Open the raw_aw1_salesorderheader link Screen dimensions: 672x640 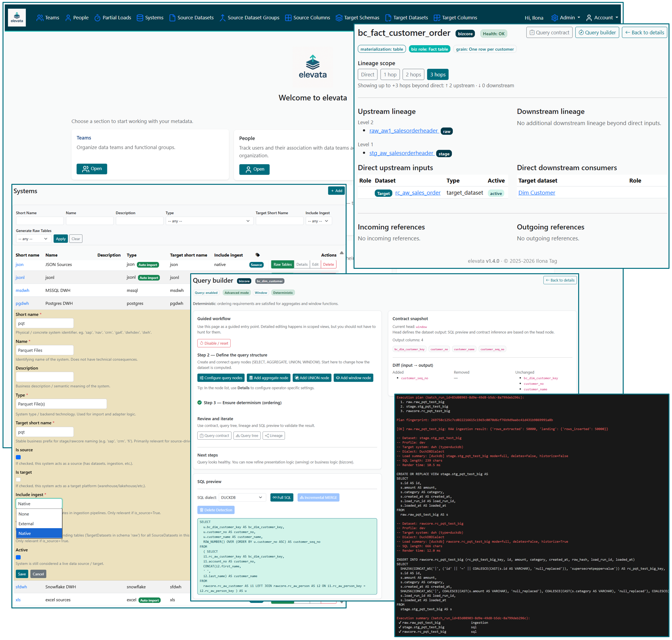403,131
